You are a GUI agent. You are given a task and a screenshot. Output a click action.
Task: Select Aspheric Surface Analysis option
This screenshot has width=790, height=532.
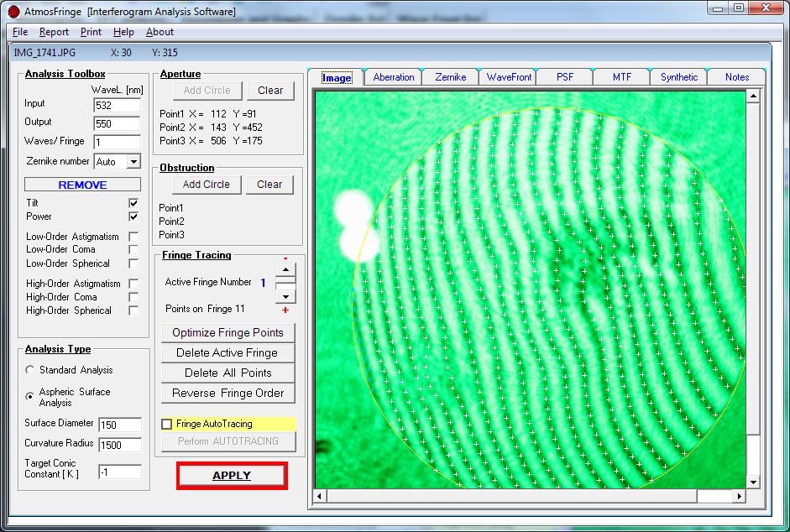point(29,396)
